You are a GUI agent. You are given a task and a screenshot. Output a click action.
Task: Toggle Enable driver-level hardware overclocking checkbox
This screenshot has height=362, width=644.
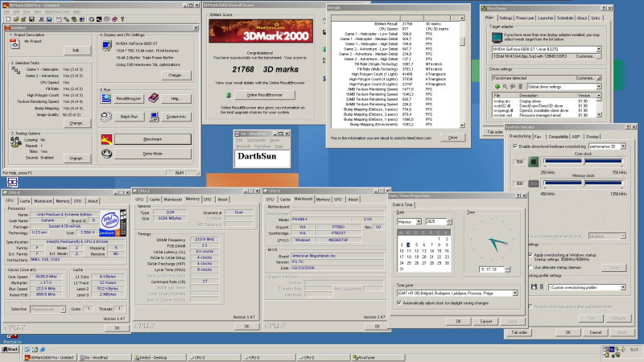point(515,146)
